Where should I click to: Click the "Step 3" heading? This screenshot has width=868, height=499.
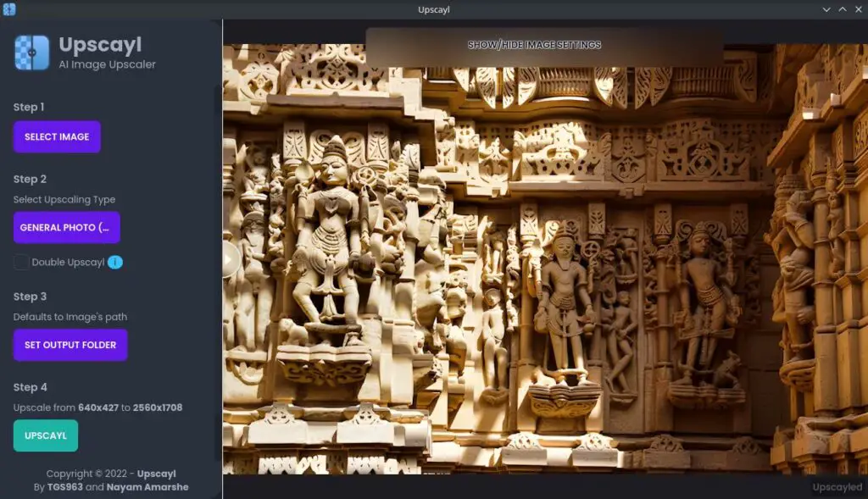coord(30,296)
